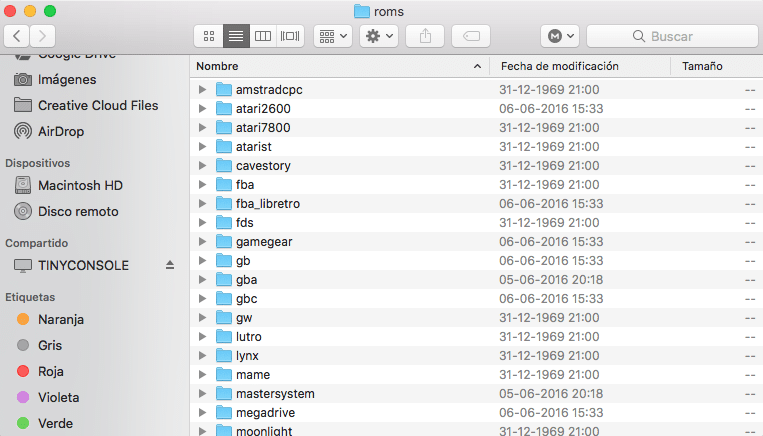Click the "fba_libretro" folder name
This screenshot has height=436, width=763.
click(268, 204)
